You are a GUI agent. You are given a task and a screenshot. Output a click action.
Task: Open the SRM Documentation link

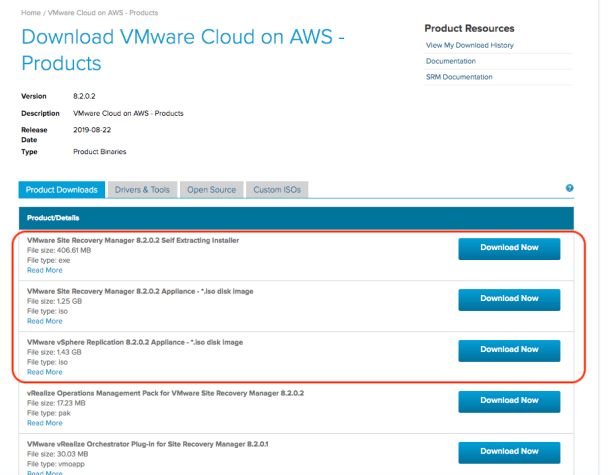click(459, 77)
